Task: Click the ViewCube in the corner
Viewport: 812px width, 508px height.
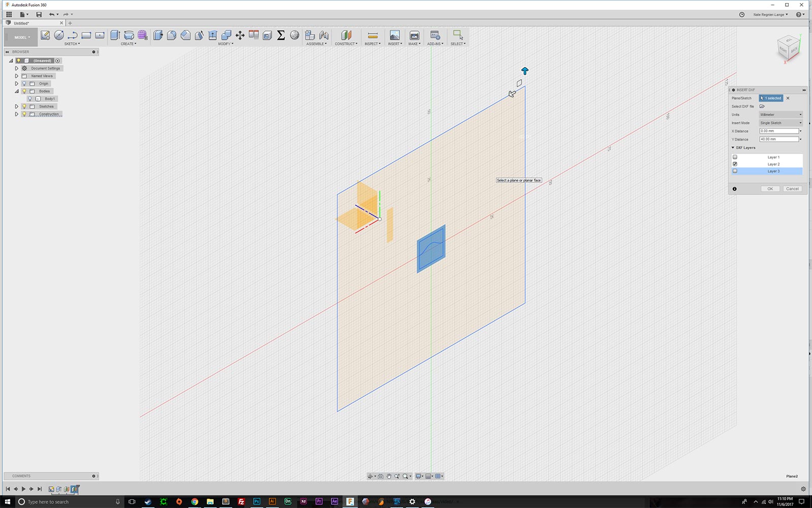Action: pyautogui.click(x=788, y=48)
